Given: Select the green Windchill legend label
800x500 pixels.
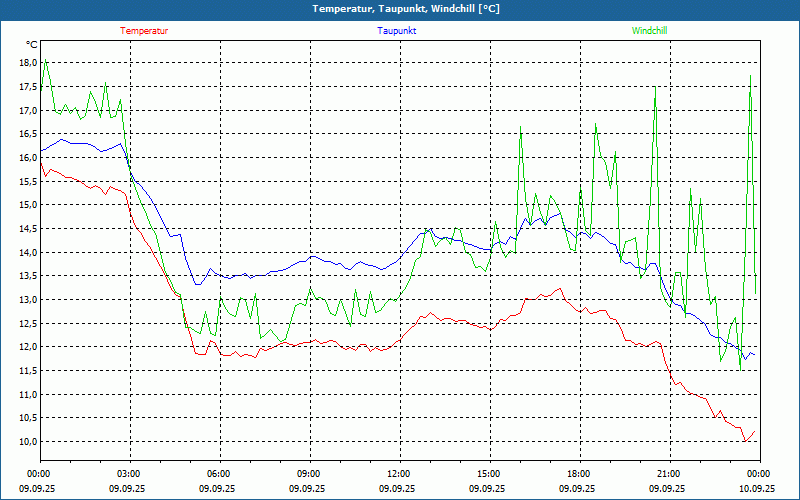Looking at the screenshot, I should pyautogui.click(x=649, y=31).
